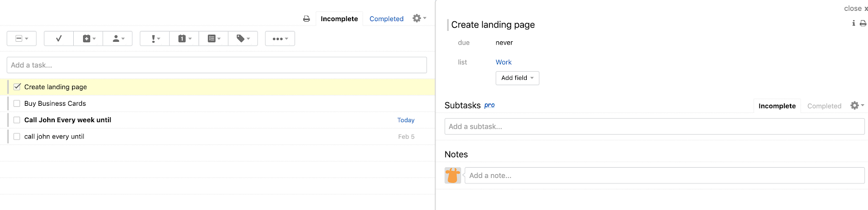Switch to the Completed tasks tab

(386, 19)
